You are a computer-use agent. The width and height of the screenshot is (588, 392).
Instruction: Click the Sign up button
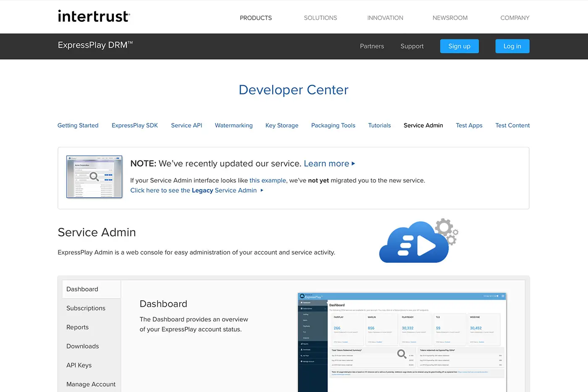(x=459, y=46)
